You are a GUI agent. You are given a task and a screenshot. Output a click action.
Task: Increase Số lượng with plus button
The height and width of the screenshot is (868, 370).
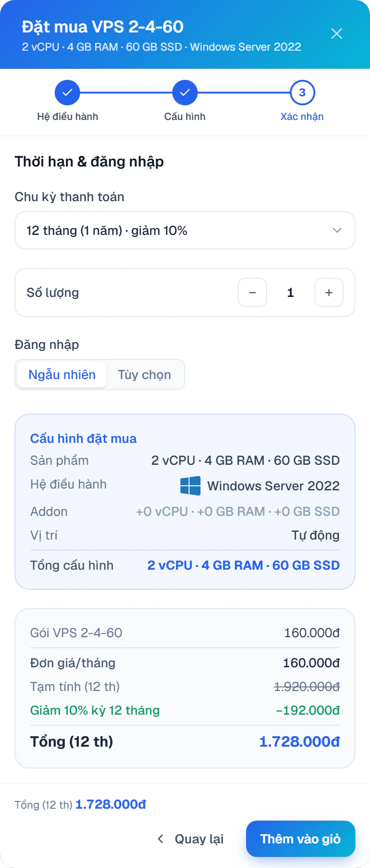(329, 292)
